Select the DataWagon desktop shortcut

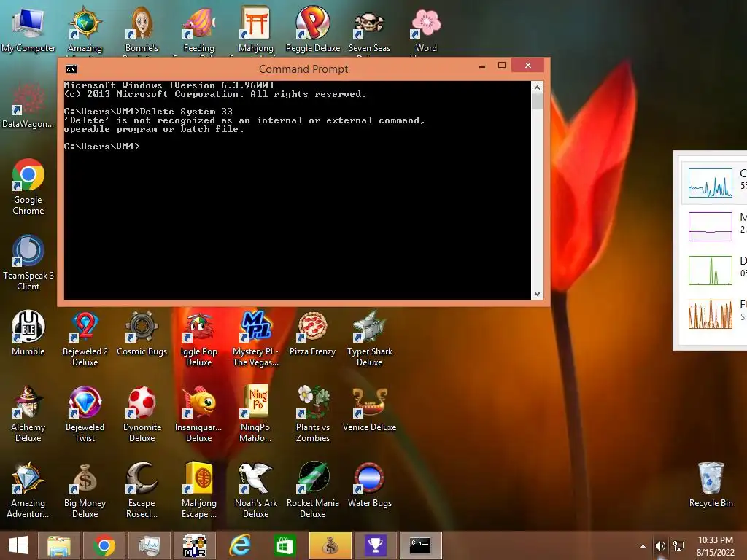[28, 106]
